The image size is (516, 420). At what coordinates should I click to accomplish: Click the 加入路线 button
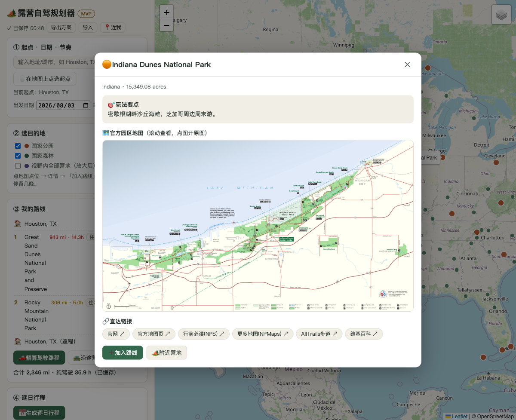coord(123,353)
